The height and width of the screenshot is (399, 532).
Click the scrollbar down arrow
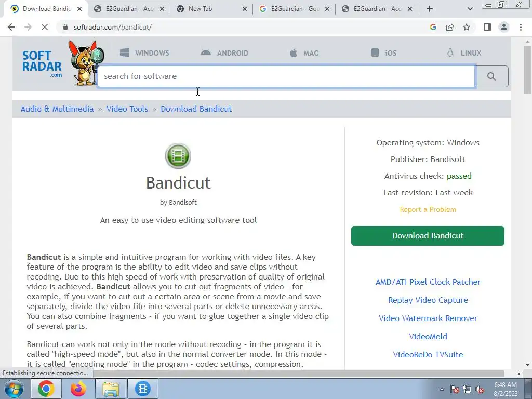[x=527, y=365]
